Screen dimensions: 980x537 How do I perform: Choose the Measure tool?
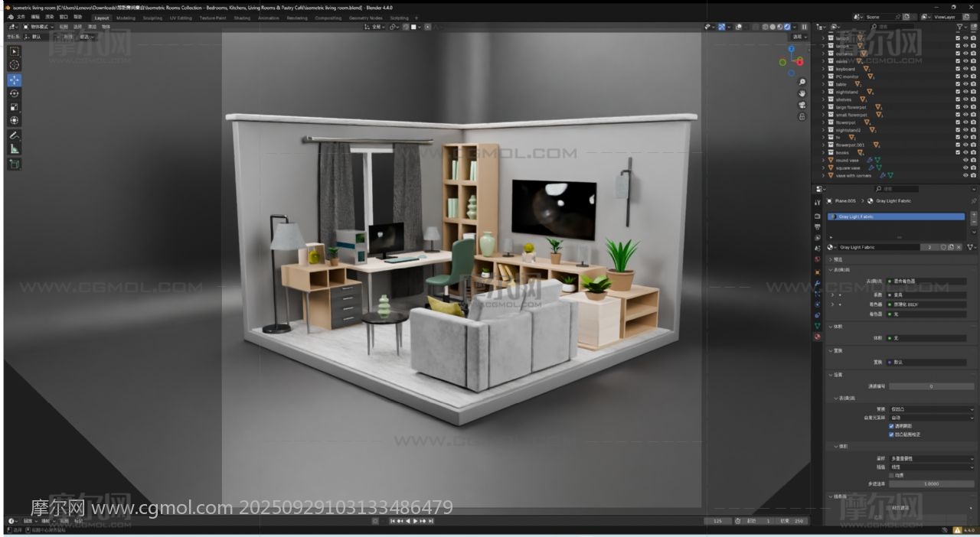[x=15, y=148]
